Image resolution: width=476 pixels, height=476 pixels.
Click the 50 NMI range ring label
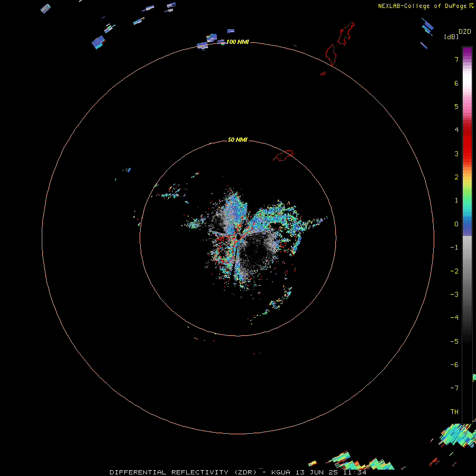237,140
